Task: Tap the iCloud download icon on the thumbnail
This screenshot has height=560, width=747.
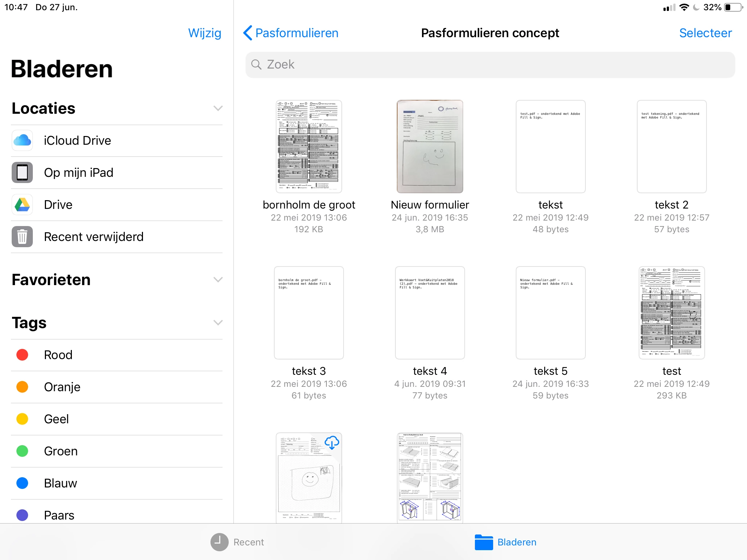Action: tap(332, 443)
